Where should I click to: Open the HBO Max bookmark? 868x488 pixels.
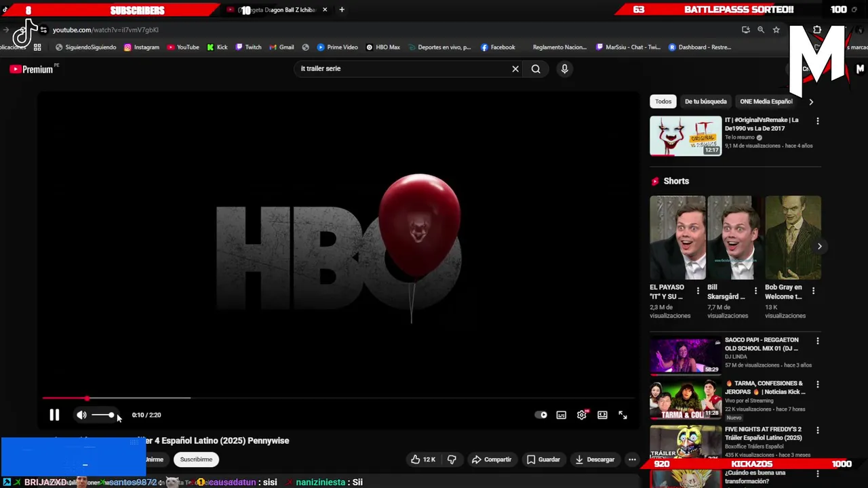click(383, 47)
